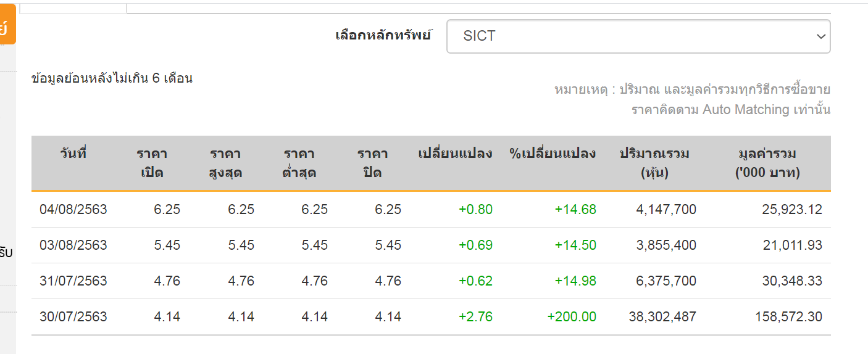
Task: Click the มูลค่ารวม ('000 บาท) header
Action: coord(767,163)
